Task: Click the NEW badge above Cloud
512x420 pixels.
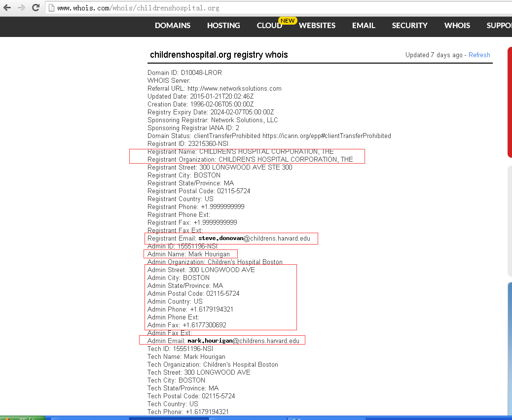Action: pyautogui.click(x=288, y=21)
